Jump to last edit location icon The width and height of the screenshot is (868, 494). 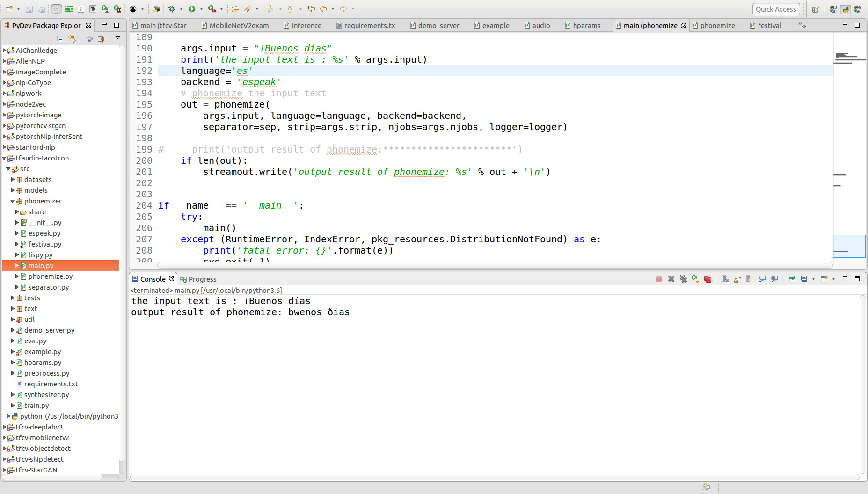311,9
